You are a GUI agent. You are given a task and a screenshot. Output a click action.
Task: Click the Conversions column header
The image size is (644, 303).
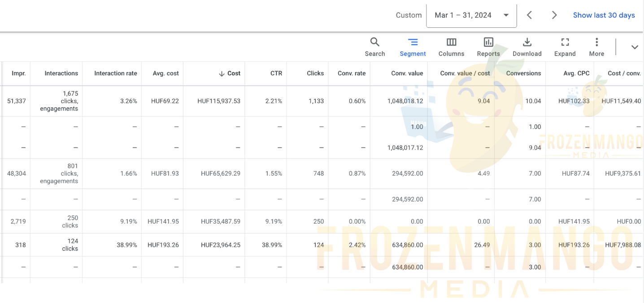[x=523, y=73]
